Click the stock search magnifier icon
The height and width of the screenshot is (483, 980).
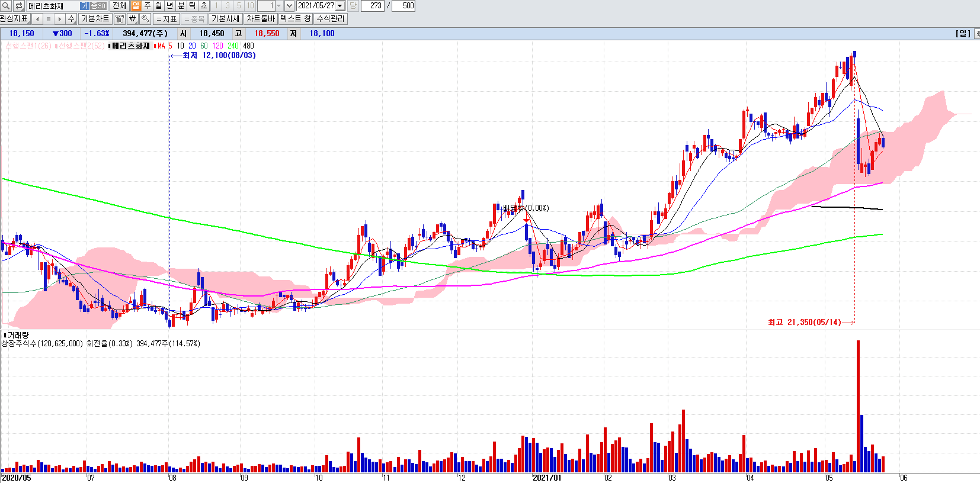click(x=7, y=6)
